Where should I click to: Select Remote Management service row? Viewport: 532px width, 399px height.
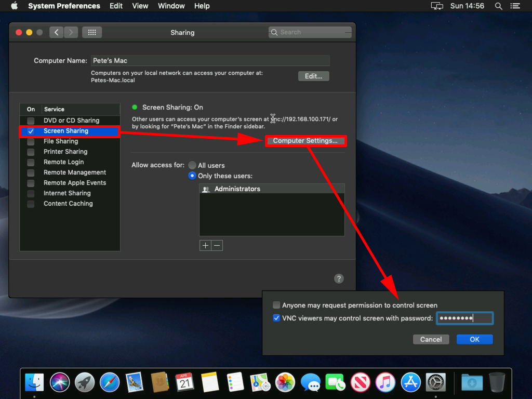[70, 172]
